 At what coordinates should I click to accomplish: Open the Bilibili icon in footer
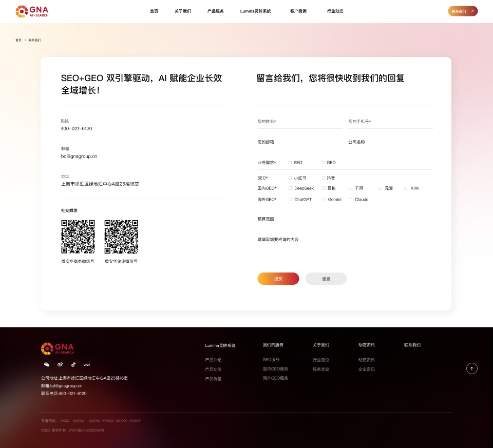tap(87, 364)
